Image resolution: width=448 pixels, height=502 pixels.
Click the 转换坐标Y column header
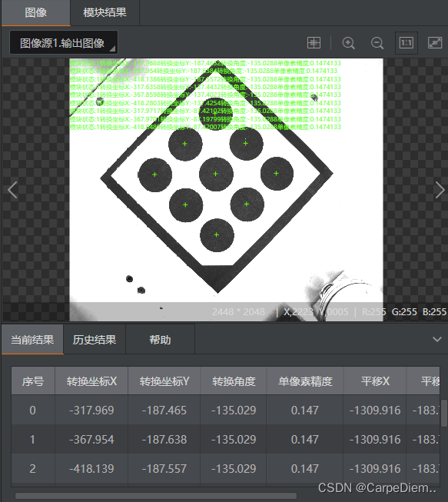(x=164, y=381)
